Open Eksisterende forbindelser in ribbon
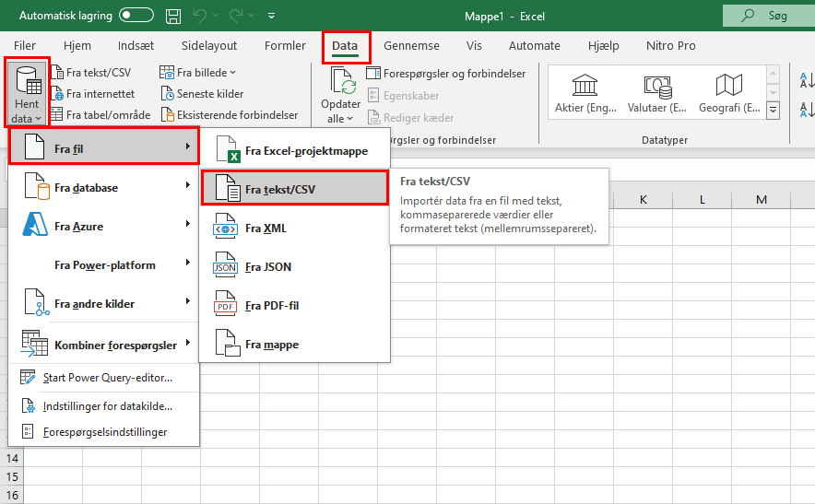 (x=230, y=115)
